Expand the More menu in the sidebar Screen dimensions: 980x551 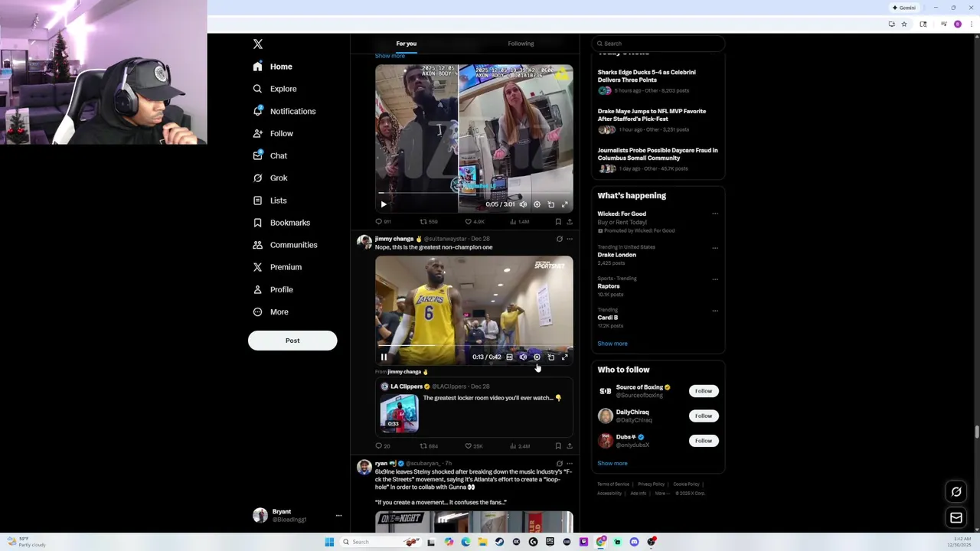click(271, 311)
